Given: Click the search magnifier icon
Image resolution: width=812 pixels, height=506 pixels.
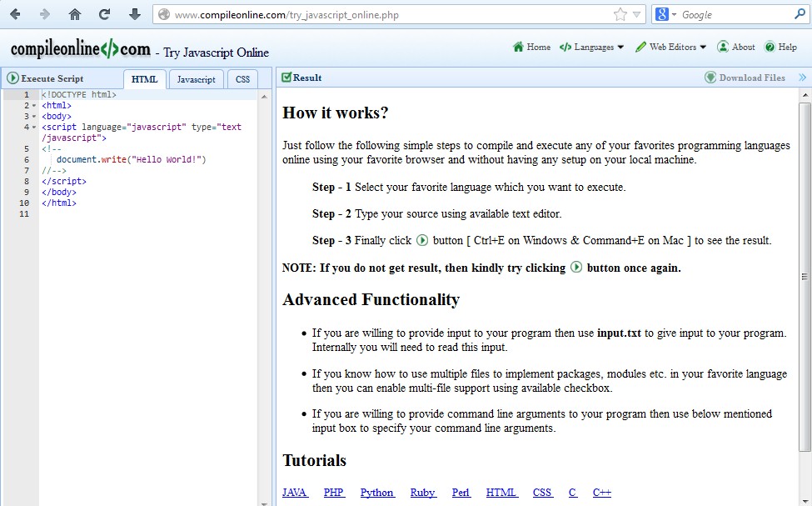Looking at the screenshot, I should (800, 14).
